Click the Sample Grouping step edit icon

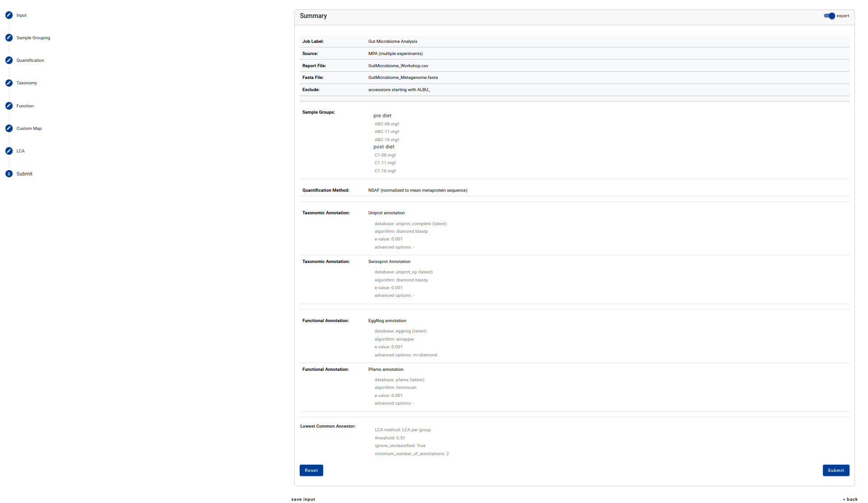[x=9, y=38]
